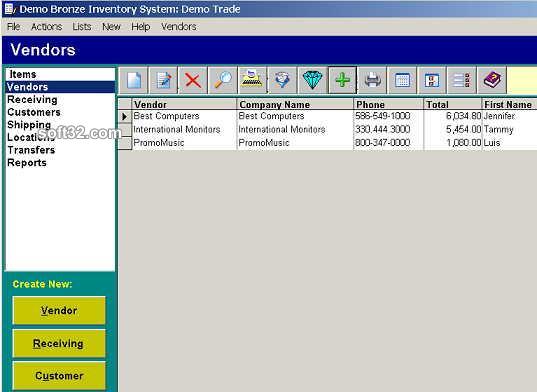Click the green plus Add icon
The image size is (537, 392).
point(342,80)
